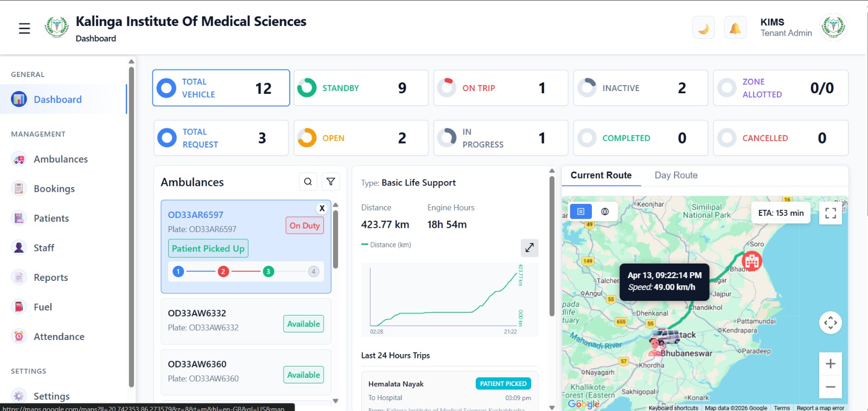The image size is (868, 411).
Task: Select the Cancelled requests card
Action: [x=781, y=138]
